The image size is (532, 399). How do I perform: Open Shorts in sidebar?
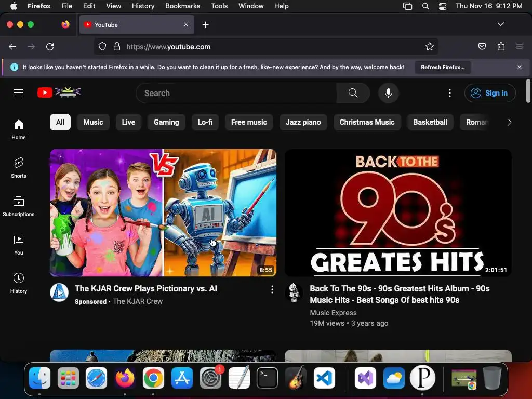19,168
